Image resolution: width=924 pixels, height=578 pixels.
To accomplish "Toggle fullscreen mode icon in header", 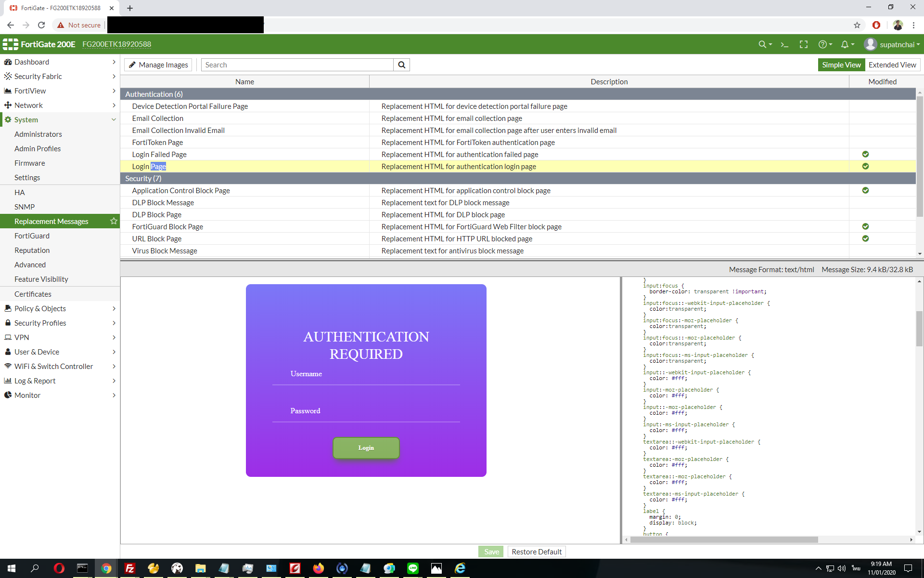I will (x=804, y=44).
